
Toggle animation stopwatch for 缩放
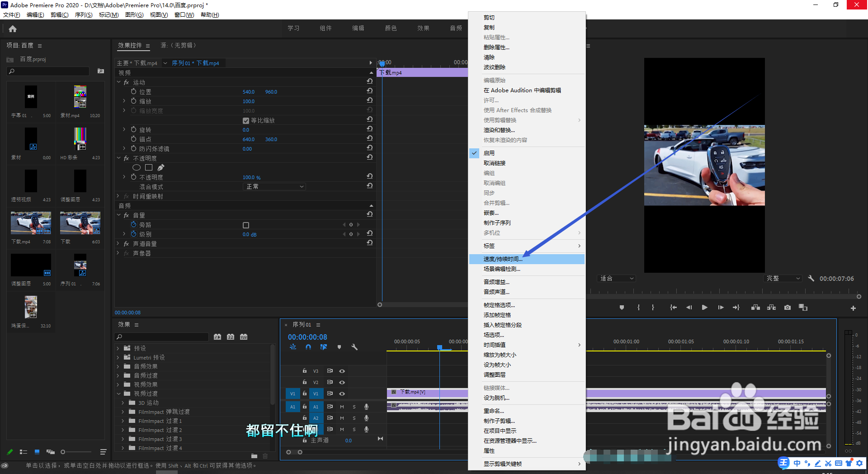click(133, 101)
